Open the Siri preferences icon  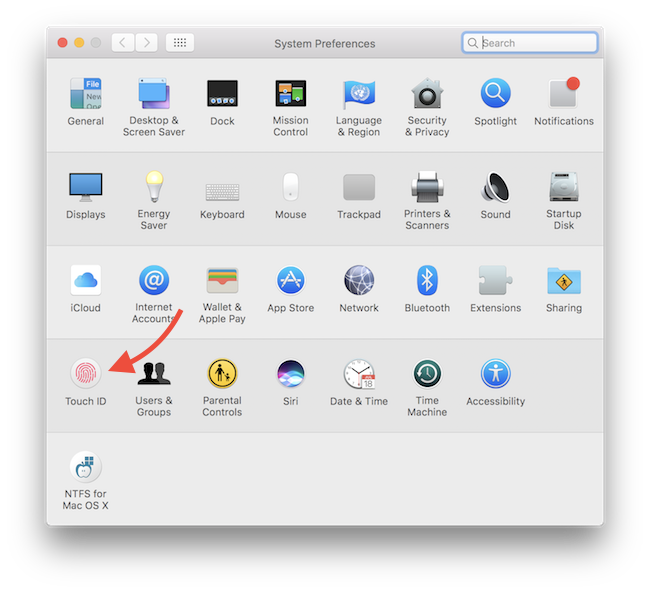point(290,375)
